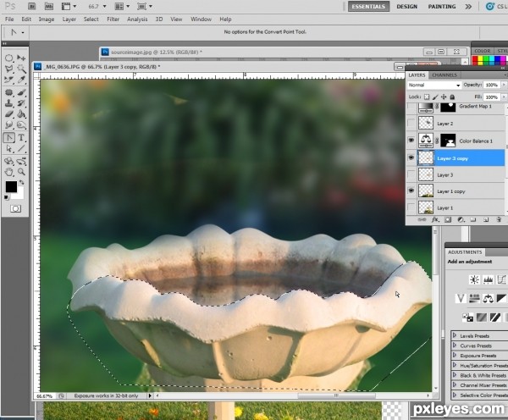
Task: Create new fill or adjustment layer
Action: [461, 219]
